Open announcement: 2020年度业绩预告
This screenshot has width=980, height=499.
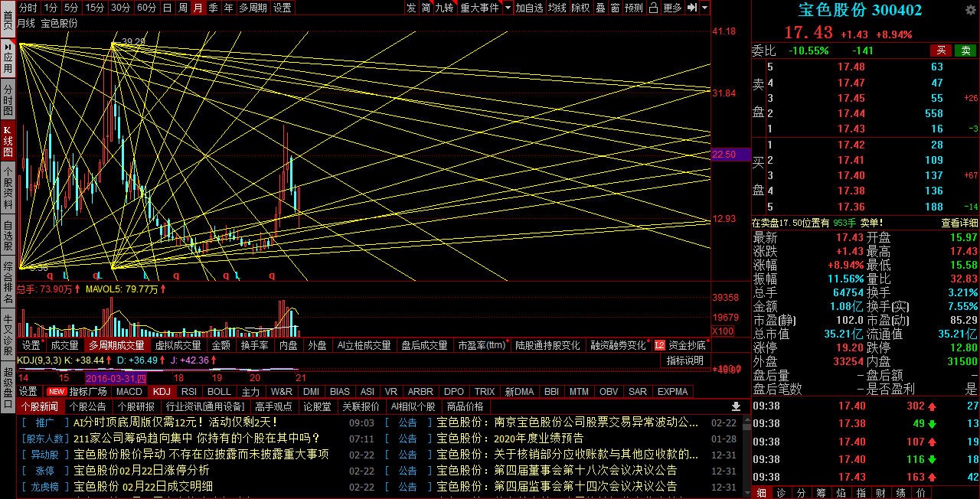click(539, 438)
